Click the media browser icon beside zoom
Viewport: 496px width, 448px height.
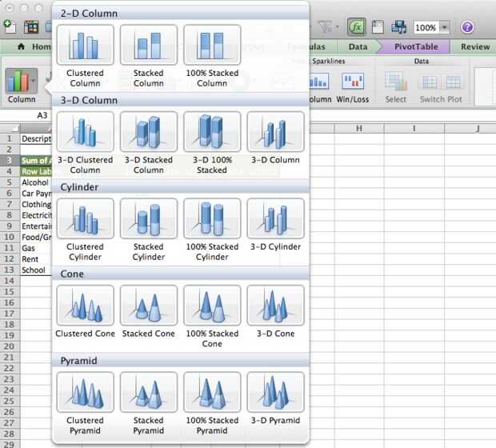point(398,27)
